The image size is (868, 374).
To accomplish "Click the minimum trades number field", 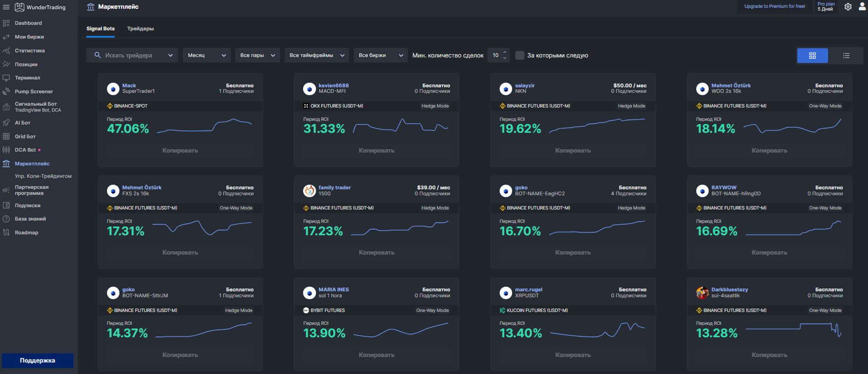I will [x=496, y=55].
